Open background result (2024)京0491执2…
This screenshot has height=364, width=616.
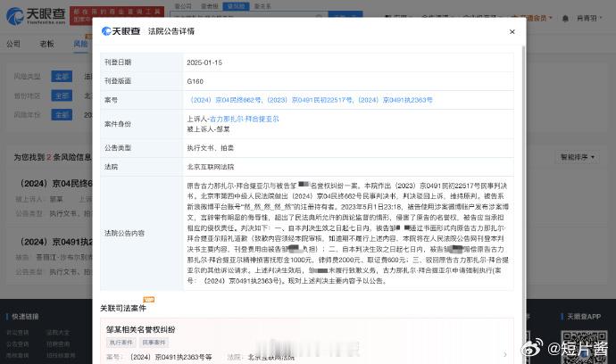coord(55,242)
